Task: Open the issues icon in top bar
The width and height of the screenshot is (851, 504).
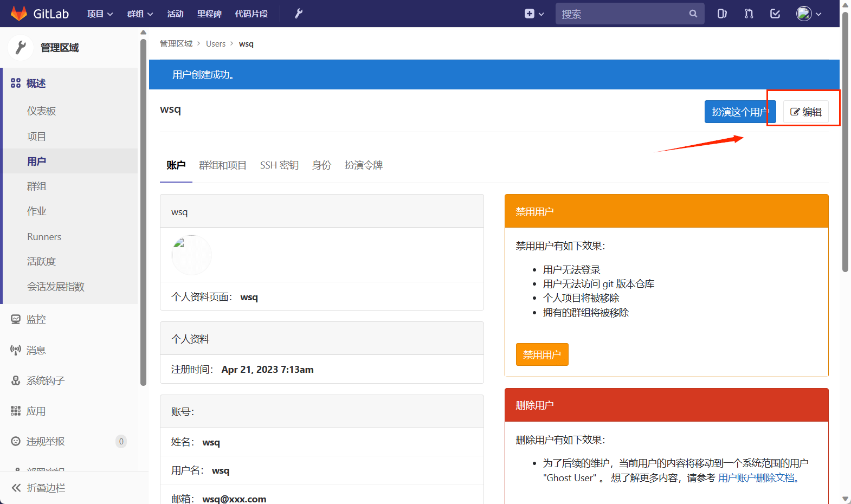Action: click(x=722, y=14)
